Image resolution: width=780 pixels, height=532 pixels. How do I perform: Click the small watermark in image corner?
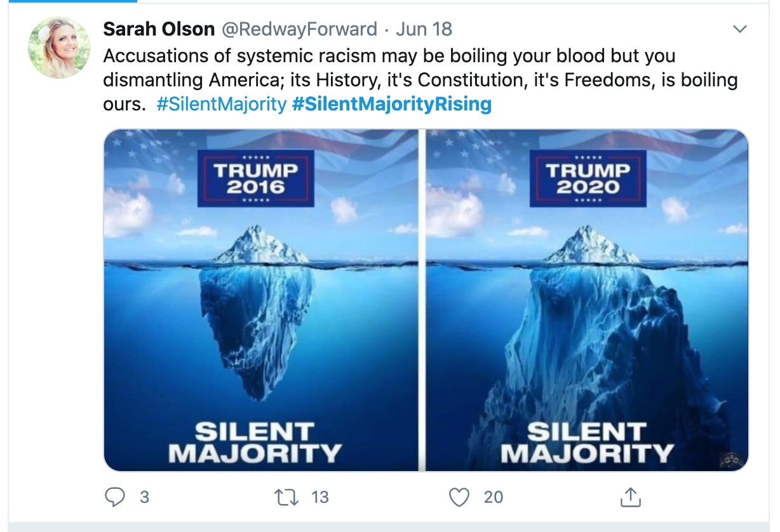[731, 459]
